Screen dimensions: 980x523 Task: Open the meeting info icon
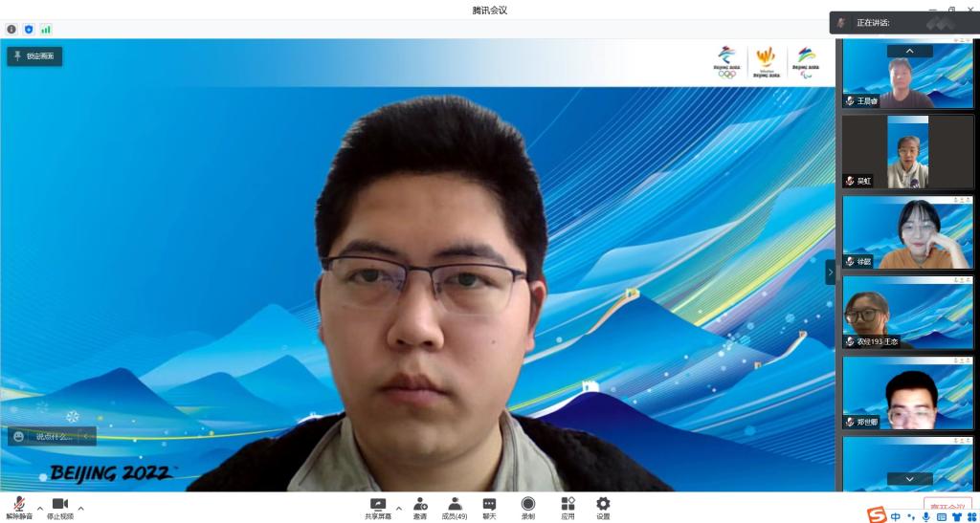[11, 30]
